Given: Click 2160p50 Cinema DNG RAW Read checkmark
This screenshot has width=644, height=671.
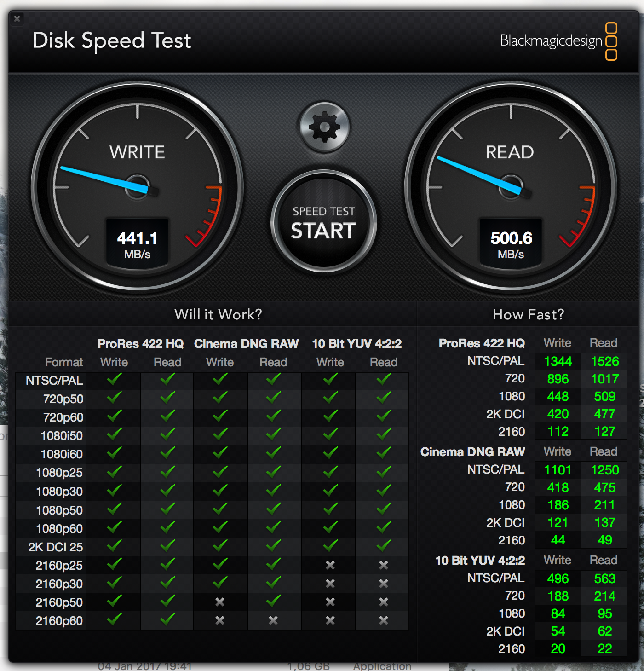Looking at the screenshot, I should [x=273, y=601].
